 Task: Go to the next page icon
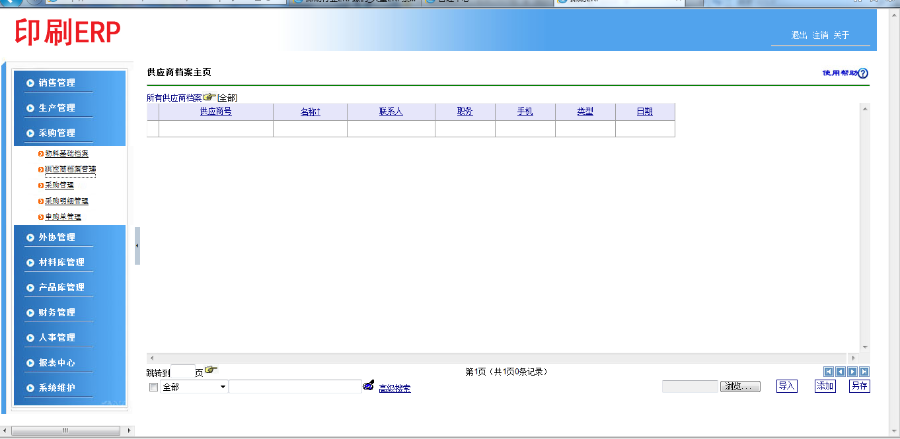(852, 372)
